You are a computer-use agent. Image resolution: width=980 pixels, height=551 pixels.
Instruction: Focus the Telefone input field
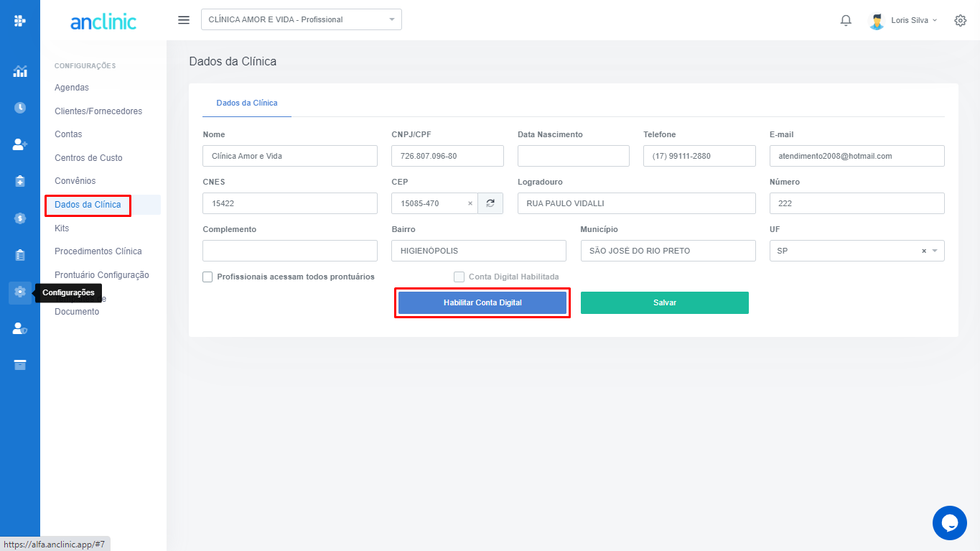(699, 156)
